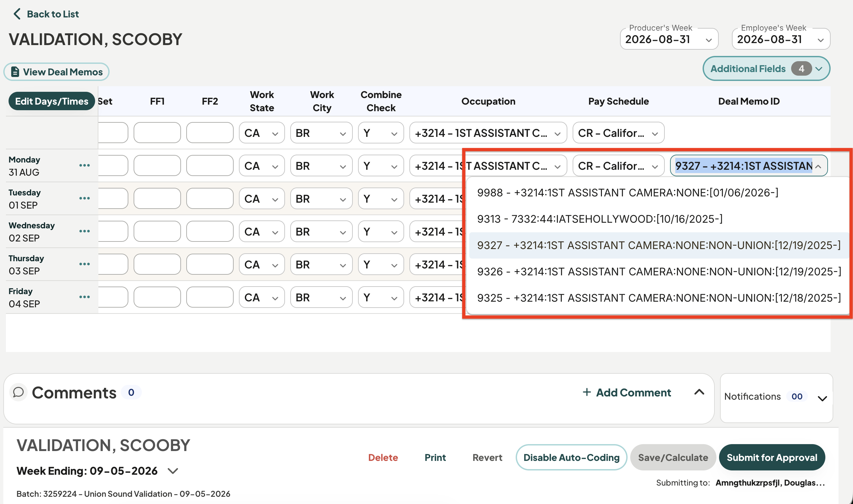Image resolution: width=853 pixels, height=504 pixels.
Task: Open Friday 04 SEP three-dot menu
Action: click(x=85, y=297)
